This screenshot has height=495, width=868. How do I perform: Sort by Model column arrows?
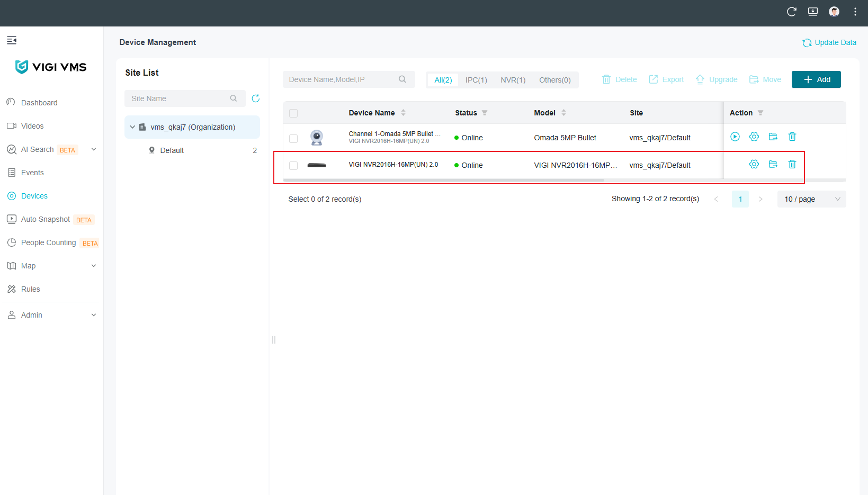coord(564,113)
